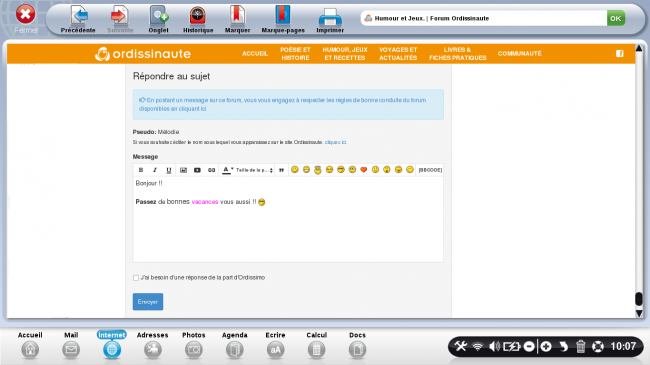
Task: Insert the angel emoticon with halo
Action: [x=318, y=170]
